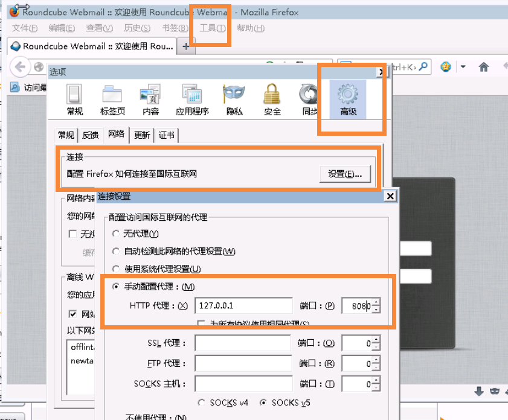This screenshot has width=508, height=420.
Task: Increase FTP proxy port stepper
Action: coord(376,360)
